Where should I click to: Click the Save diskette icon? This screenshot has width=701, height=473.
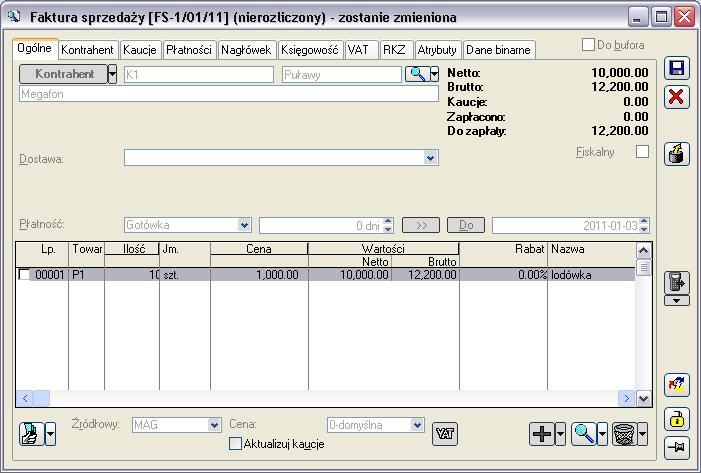[x=676, y=68]
